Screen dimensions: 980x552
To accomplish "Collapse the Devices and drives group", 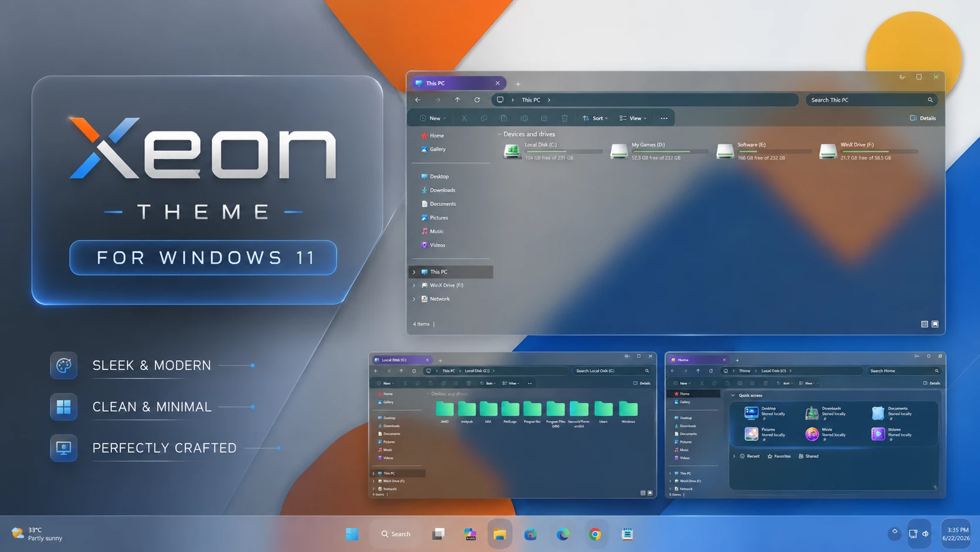I will (499, 134).
